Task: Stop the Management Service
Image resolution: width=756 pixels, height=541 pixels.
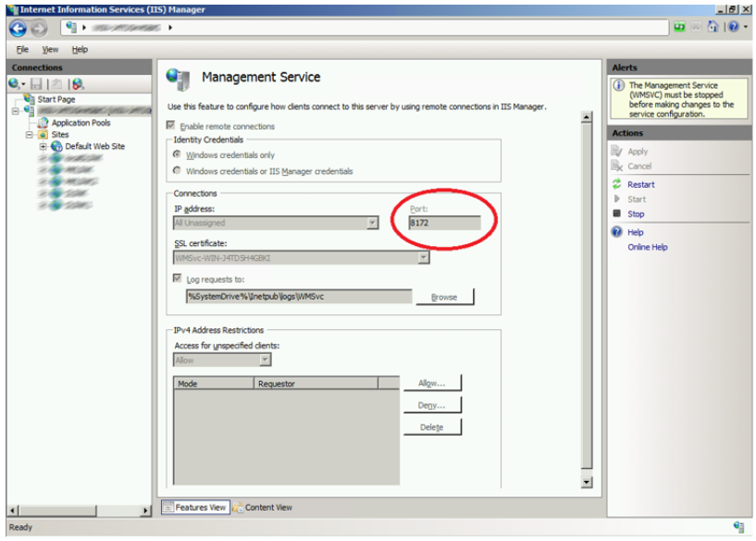Action: [x=636, y=214]
